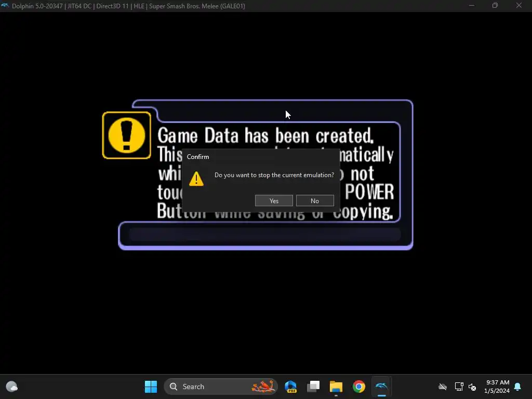Click the muted volume tray icon

click(x=472, y=387)
